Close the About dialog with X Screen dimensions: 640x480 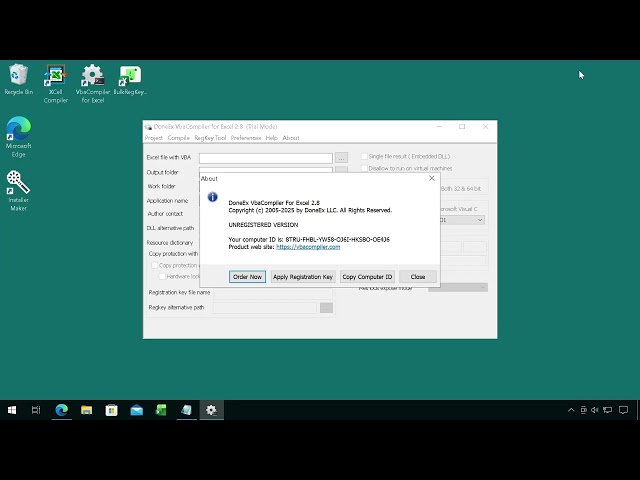[x=431, y=178]
